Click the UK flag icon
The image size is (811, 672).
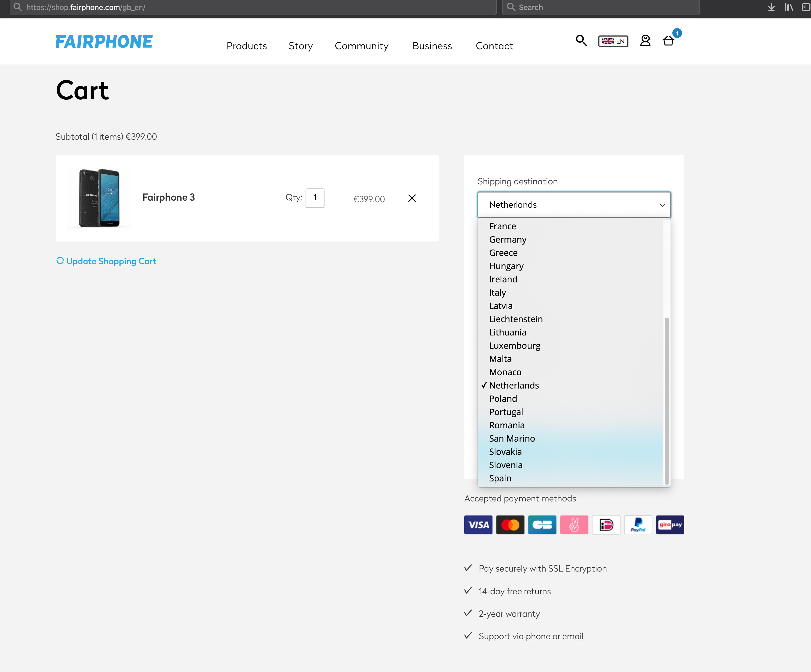click(x=608, y=41)
